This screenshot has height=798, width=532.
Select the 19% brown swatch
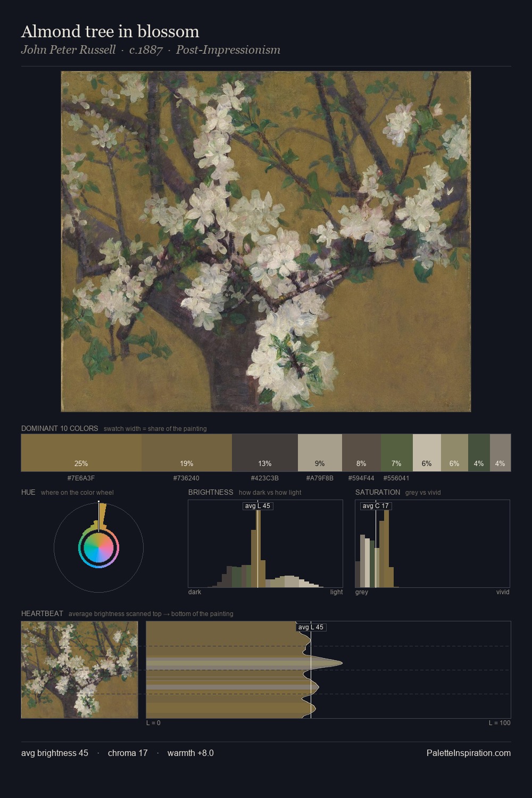tap(187, 453)
